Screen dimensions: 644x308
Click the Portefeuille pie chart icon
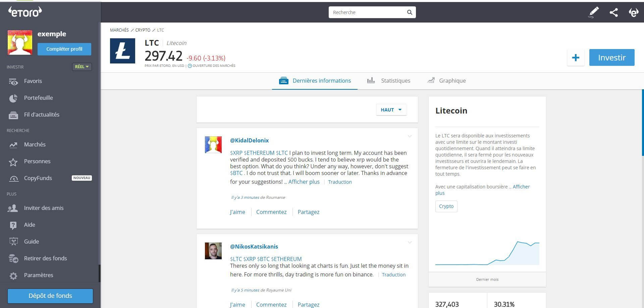(13, 98)
